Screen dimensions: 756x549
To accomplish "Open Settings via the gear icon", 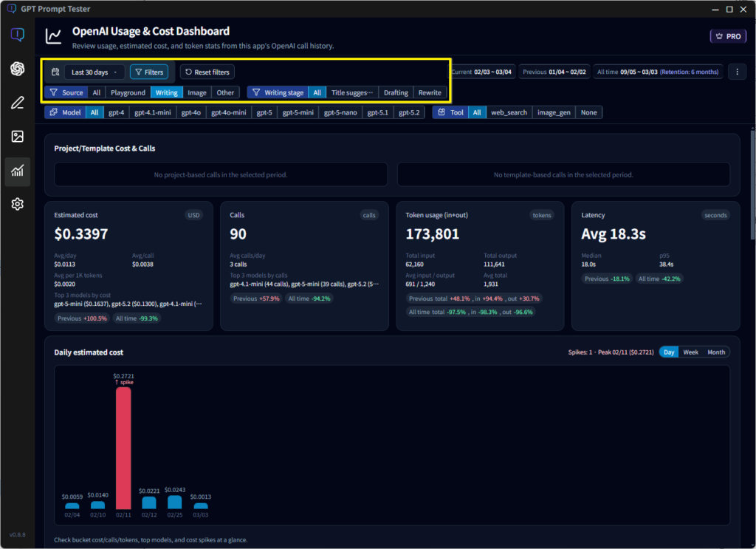I will pos(17,203).
